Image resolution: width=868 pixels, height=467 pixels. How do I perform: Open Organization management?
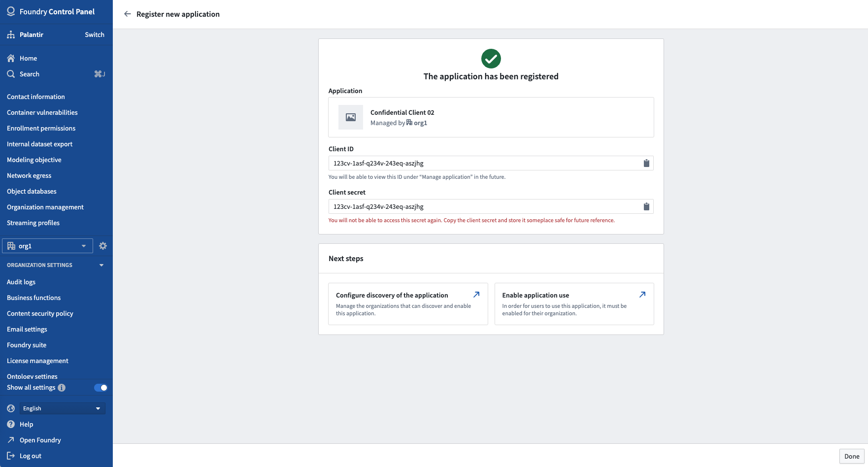(45, 207)
